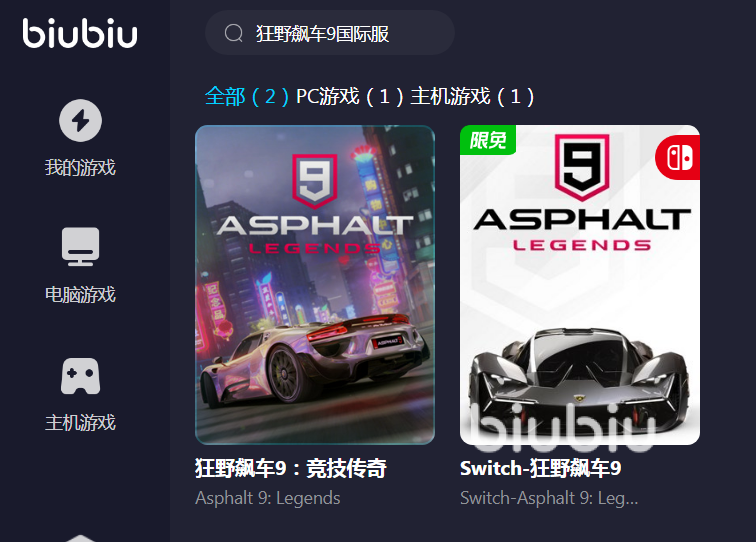Click truncated subtitle Switch-Asphalt 9: Leg...
The width and height of the screenshot is (756, 542).
[549, 498]
